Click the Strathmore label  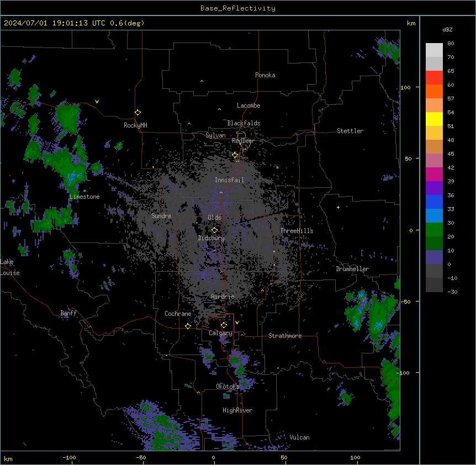(x=285, y=336)
